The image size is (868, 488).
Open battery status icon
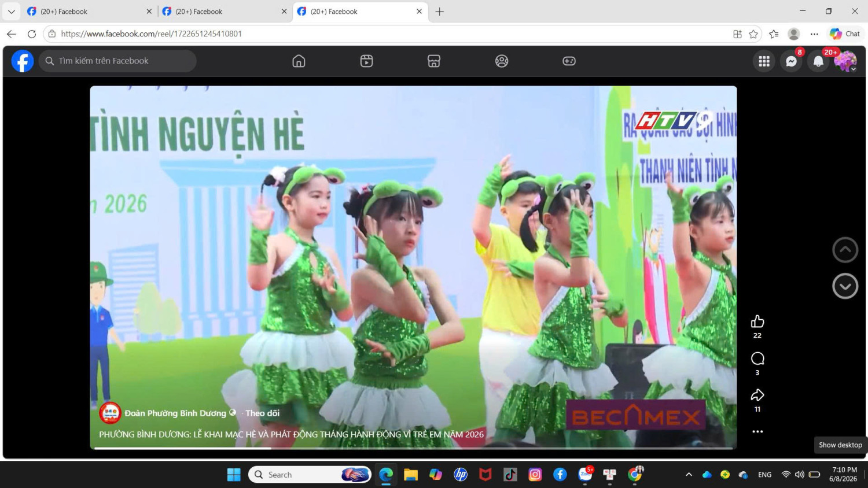pyautogui.click(x=814, y=475)
